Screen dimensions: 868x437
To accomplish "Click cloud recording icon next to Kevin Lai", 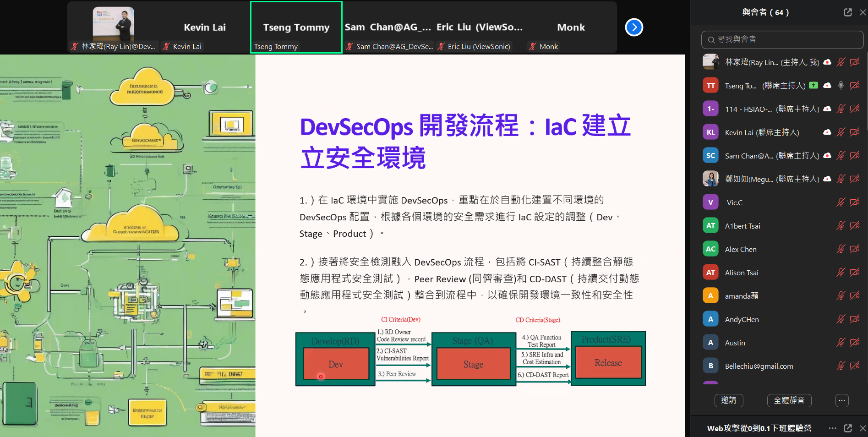I will coord(827,132).
